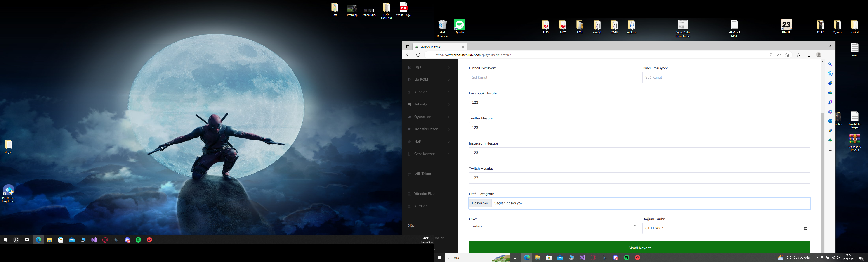Show hidden system tray icons arrow
Viewport: 868px width, 262px height.
tap(816, 258)
